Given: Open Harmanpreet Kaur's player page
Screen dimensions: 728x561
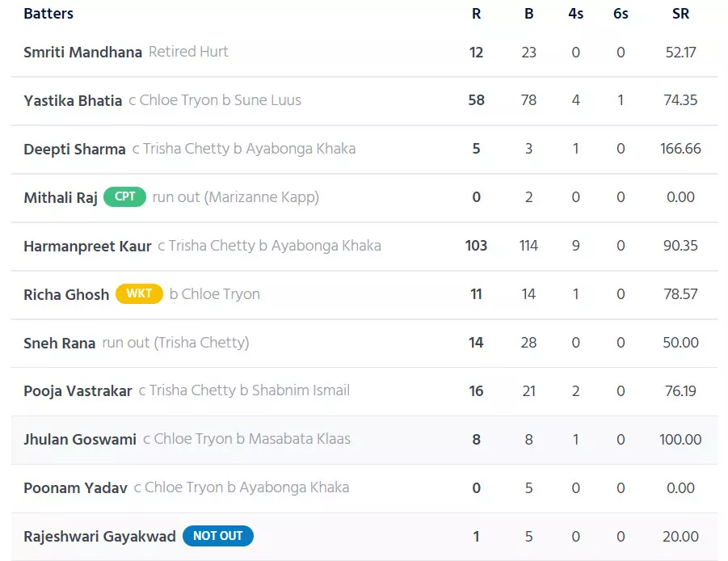Looking at the screenshot, I should 87,246.
